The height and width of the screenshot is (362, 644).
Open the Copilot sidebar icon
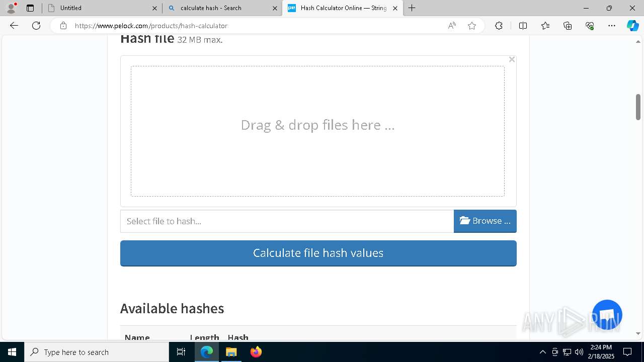click(x=632, y=26)
